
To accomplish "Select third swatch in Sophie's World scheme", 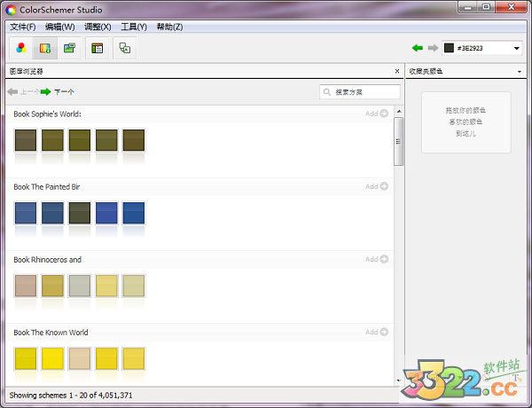I will (80, 140).
